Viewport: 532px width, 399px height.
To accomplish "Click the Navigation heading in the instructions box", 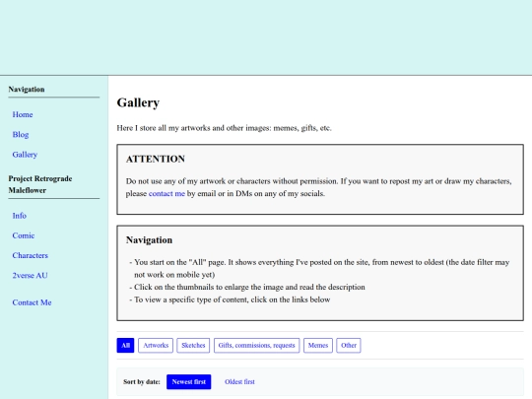I will (x=149, y=239).
